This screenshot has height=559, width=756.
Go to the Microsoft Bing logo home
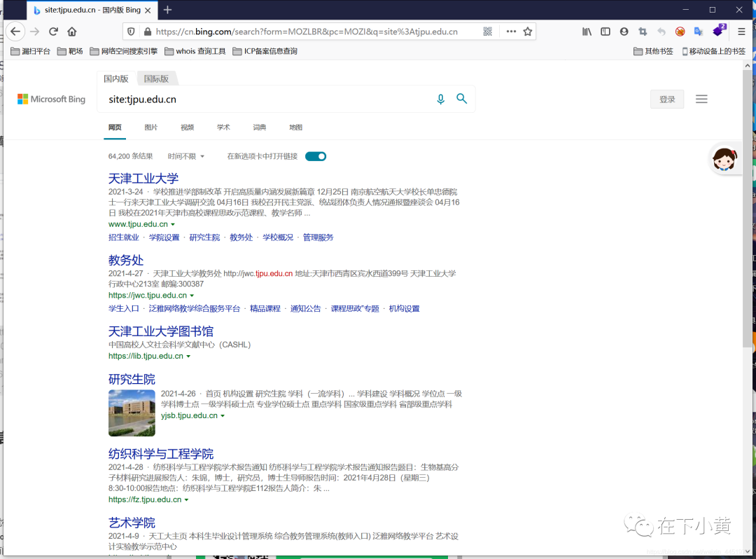click(x=51, y=99)
